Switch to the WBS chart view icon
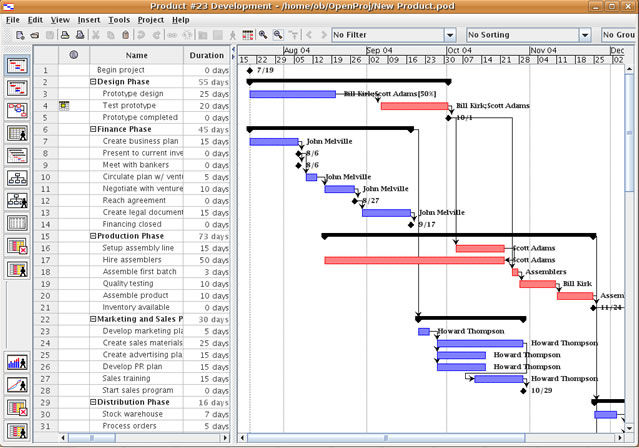 17,177
